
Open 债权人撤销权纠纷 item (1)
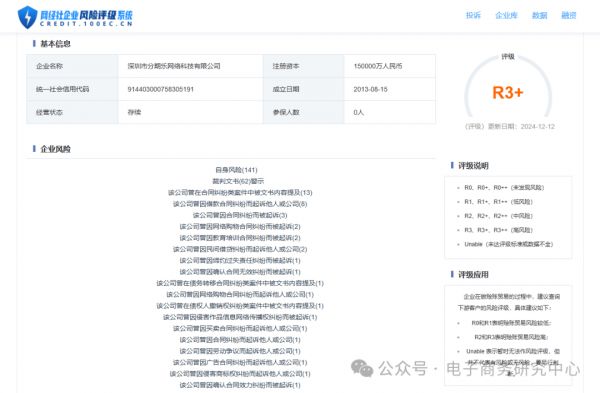point(240,306)
